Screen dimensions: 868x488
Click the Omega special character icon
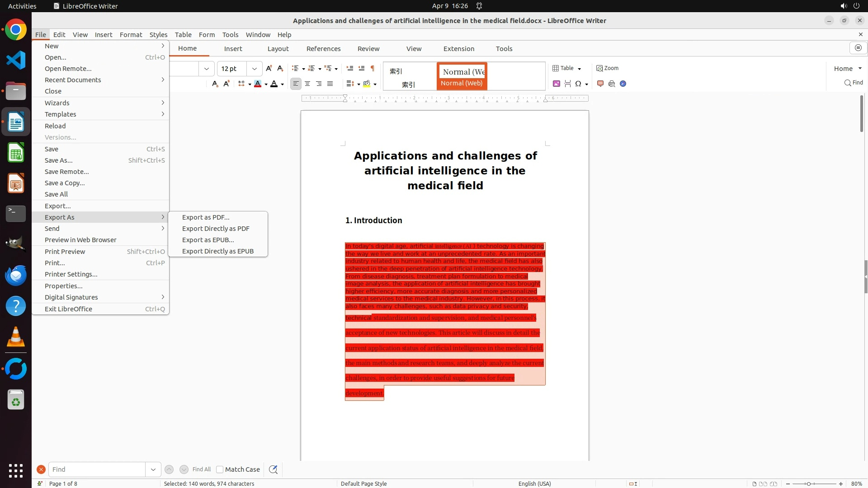tap(578, 84)
